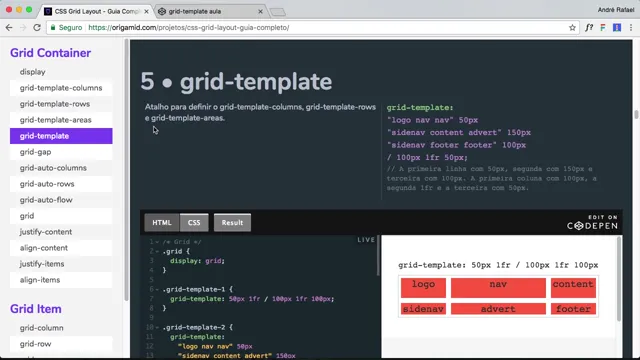Collapse the .grid-template-2 fold arrow
This screenshot has width=640, height=360.
coord(157,327)
